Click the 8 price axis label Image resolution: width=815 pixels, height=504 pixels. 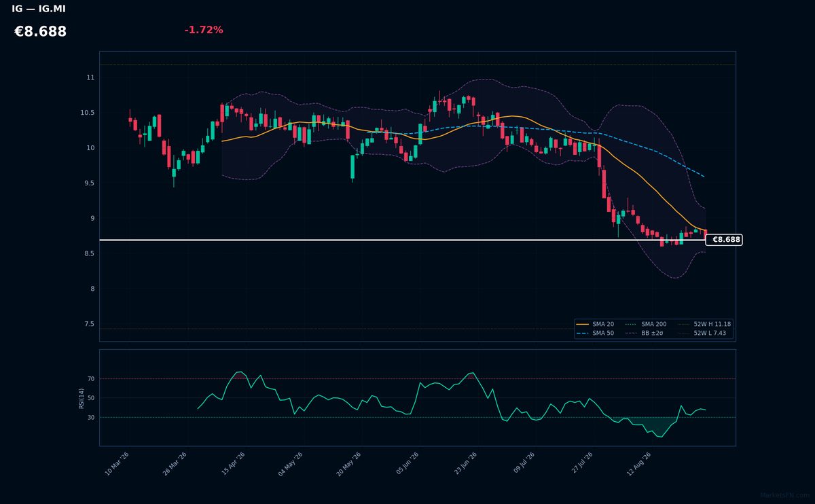pos(92,289)
